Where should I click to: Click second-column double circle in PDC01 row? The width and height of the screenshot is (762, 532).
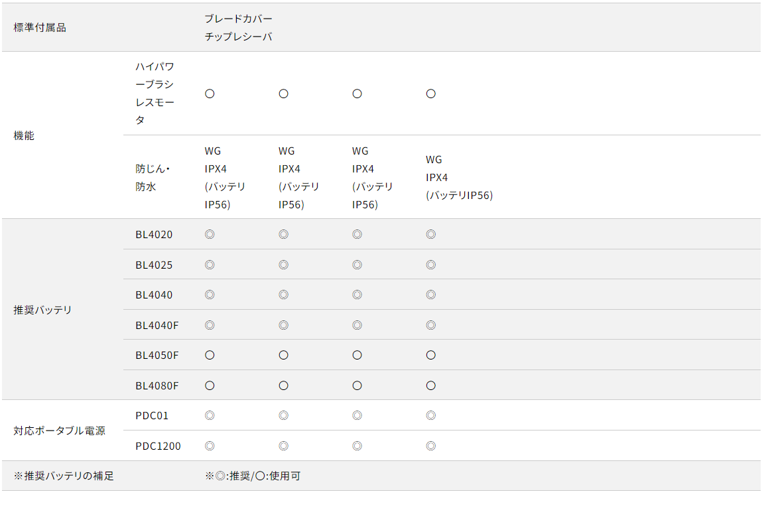pos(283,416)
